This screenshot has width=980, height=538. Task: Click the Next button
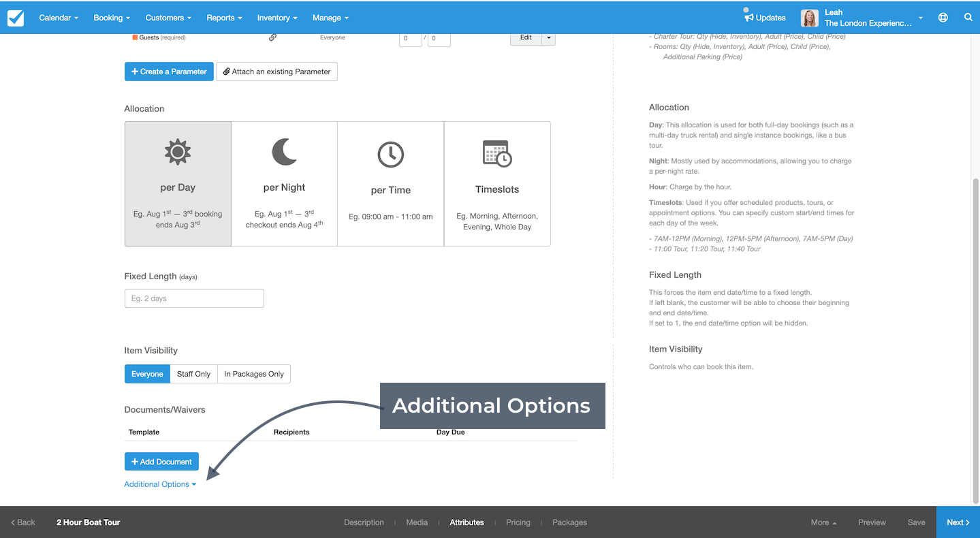pyautogui.click(x=958, y=522)
